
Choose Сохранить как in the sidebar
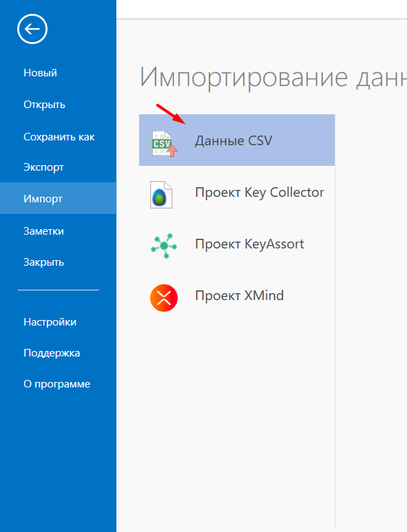(58, 137)
